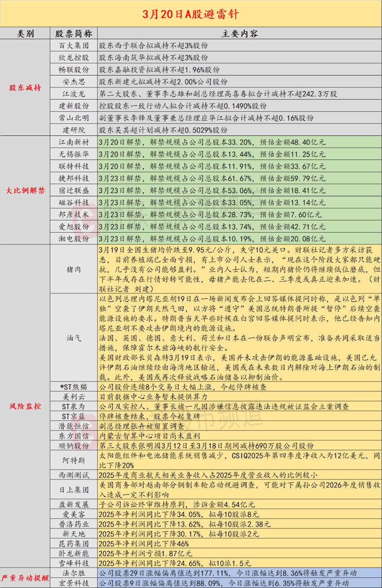382x588 pixels.
Task: Select the 江南新材 unlock details row
Action: coord(240,142)
